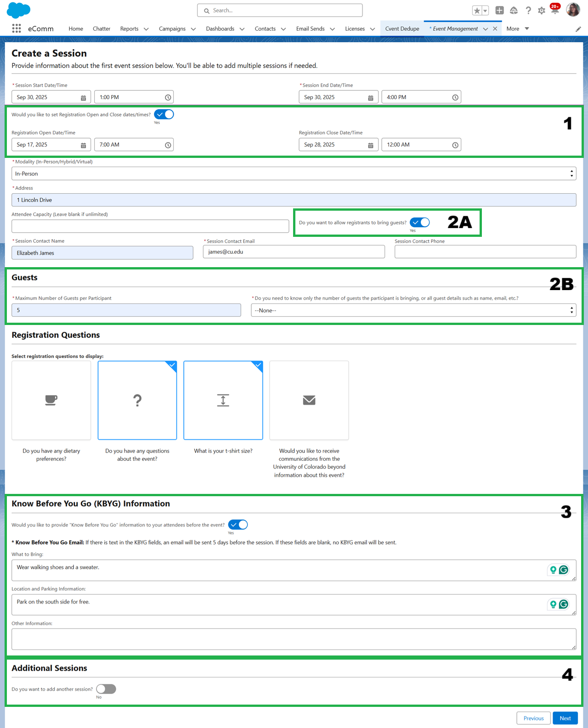Open the Modality In-Person dropdown
Viewport: 588px width, 728px height.
pos(294,174)
